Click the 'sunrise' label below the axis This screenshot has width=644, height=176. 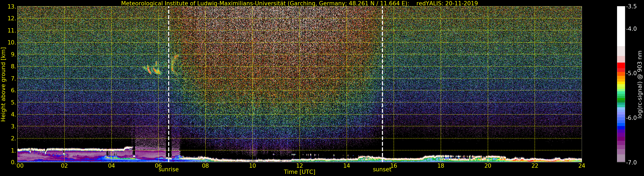point(169,170)
